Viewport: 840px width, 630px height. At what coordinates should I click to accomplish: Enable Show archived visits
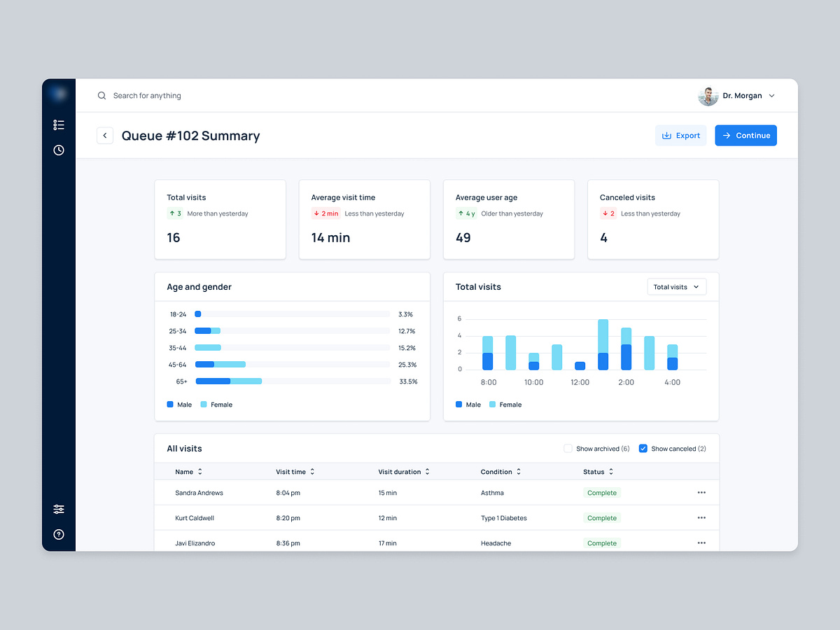click(x=568, y=448)
